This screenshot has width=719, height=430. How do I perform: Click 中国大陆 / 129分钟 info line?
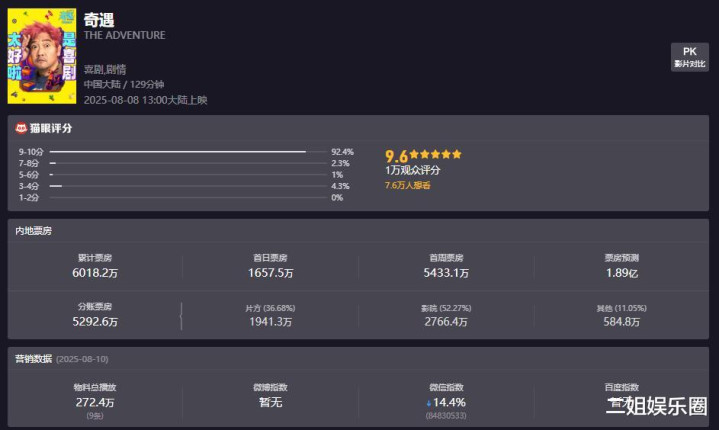click(x=124, y=84)
